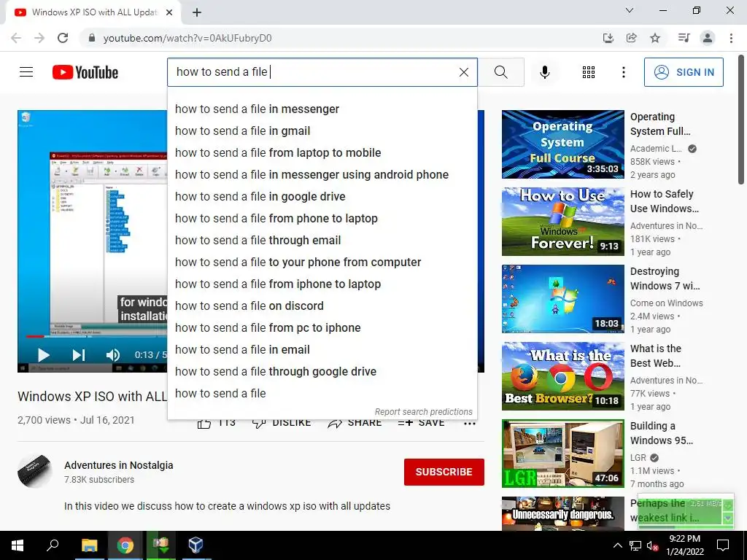Click the SIGN IN button
747x560 pixels.
click(684, 72)
